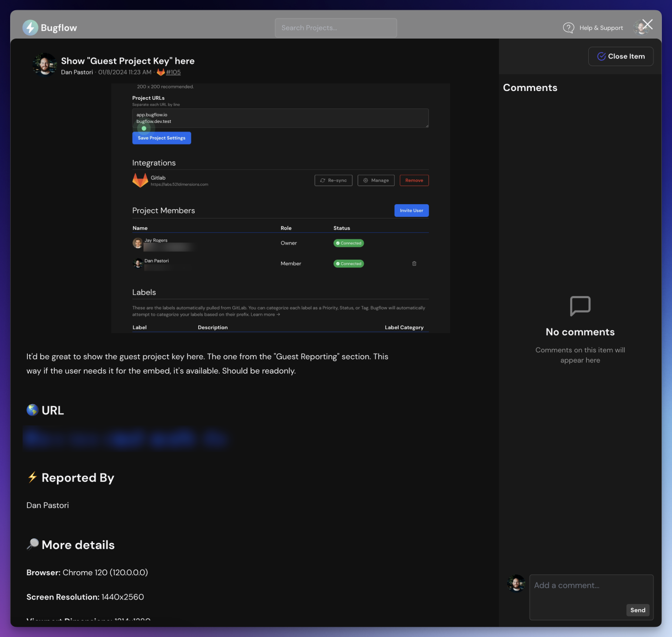Click the Bugflow lightning logo icon
This screenshot has width=672, height=637.
(30, 28)
